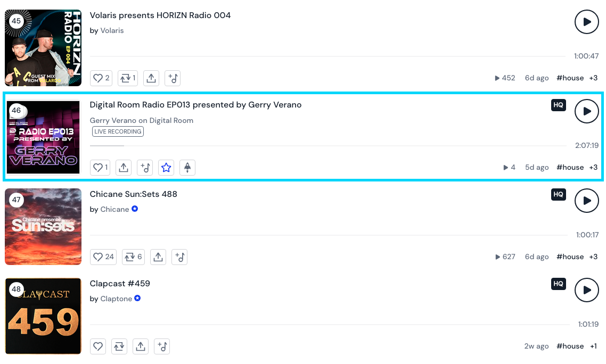Like Chicane Sun:Sets 488
Viewport: 606px width, 364px height.
click(x=104, y=257)
